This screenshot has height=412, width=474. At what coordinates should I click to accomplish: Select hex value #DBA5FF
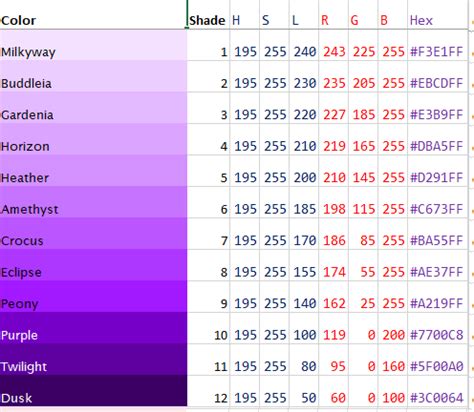pyautogui.click(x=438, y=139)
